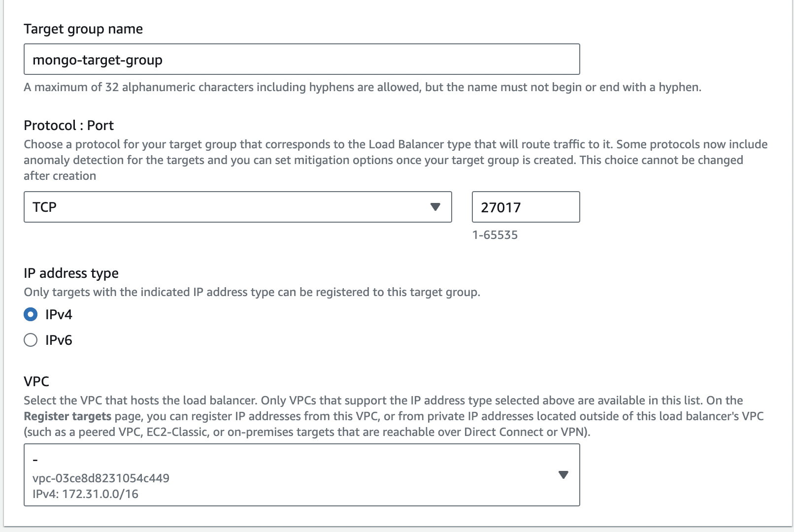The image size is (794, 532).
Task: Click the VPC dropdown arrow icon
Action: coord(563,475)
